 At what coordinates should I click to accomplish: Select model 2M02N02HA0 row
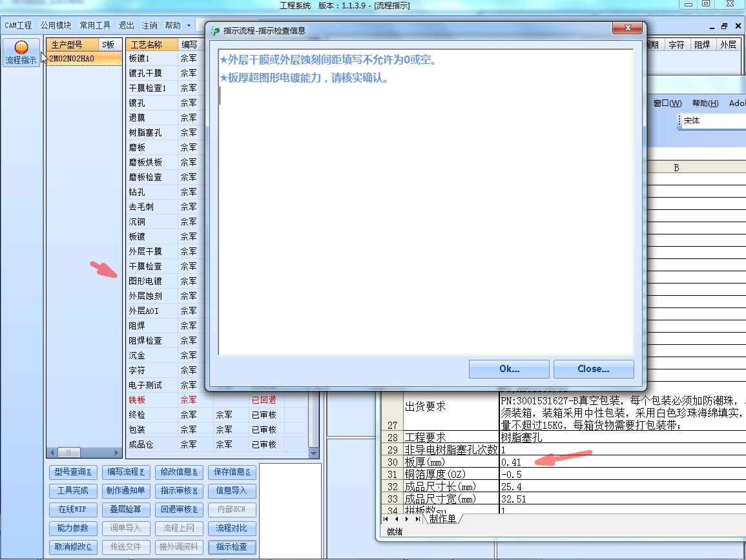[84, 59]
